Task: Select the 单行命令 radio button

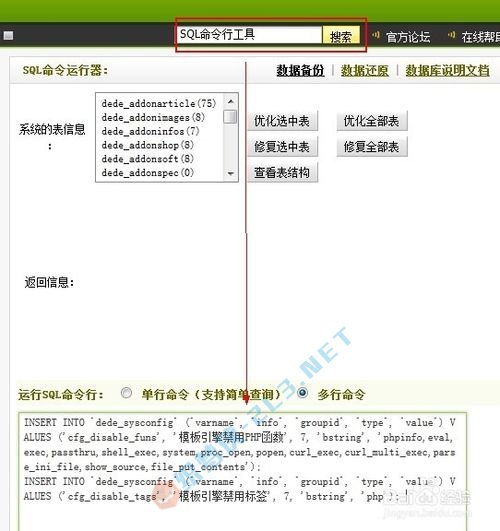Action: click(126, 393)
